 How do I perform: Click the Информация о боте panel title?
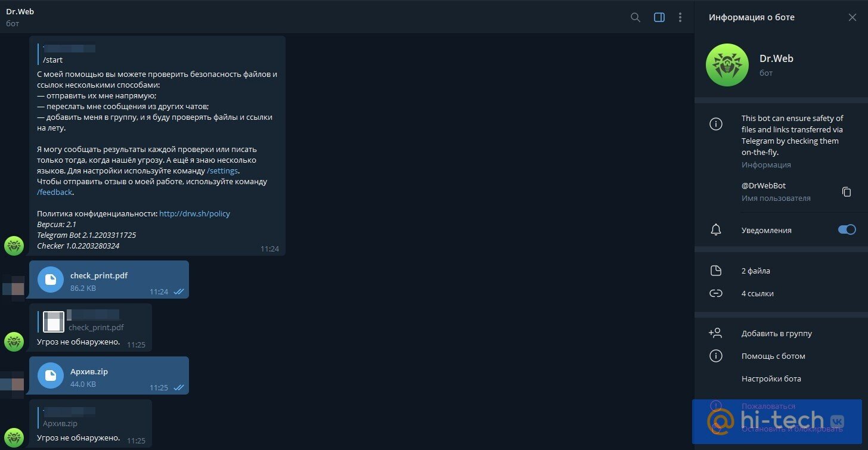[752, 17]
